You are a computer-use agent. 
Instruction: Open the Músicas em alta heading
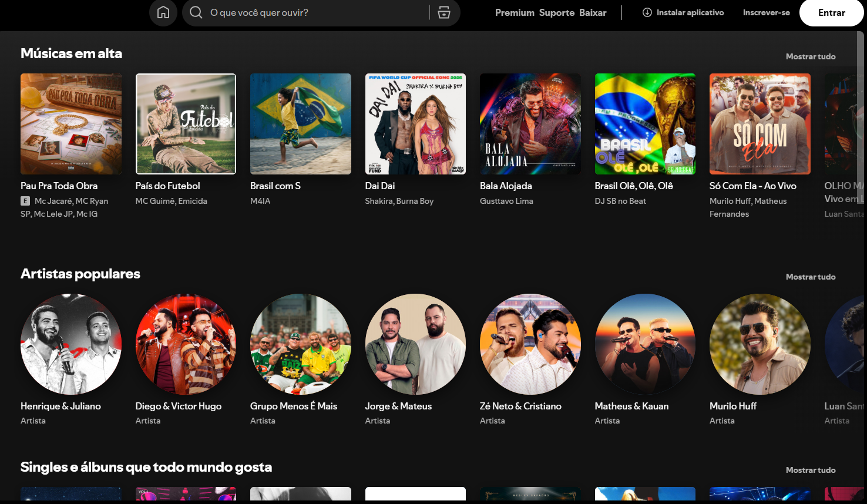[x=71, y=53]
